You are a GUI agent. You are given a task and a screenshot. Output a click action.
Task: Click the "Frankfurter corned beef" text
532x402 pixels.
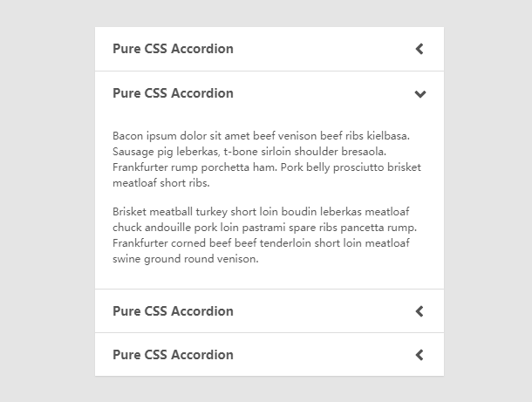172,243
